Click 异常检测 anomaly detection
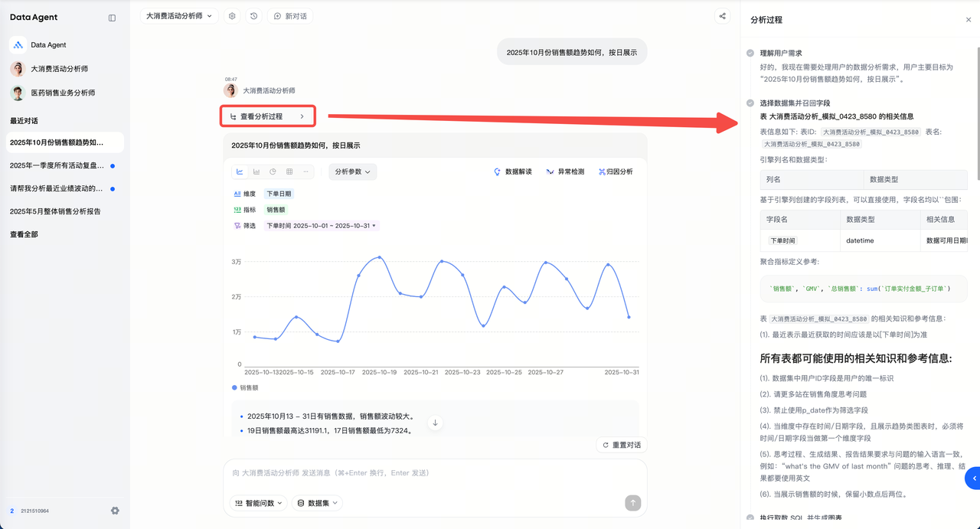Image resolution: width=980 pixels, height=529 pixels. [x=565, y=171]
